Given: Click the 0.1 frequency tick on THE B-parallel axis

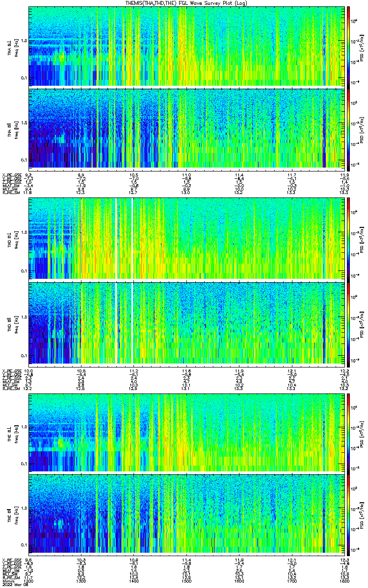Looking at the screenshot, I should 24,545.
